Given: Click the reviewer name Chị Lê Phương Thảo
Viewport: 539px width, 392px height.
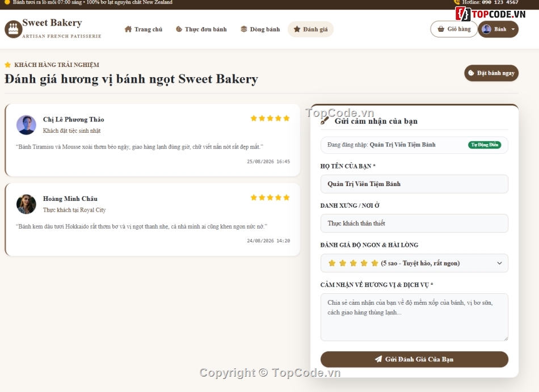Looking at the screenshot, I should pyautogui.click(x=74, y=119).
